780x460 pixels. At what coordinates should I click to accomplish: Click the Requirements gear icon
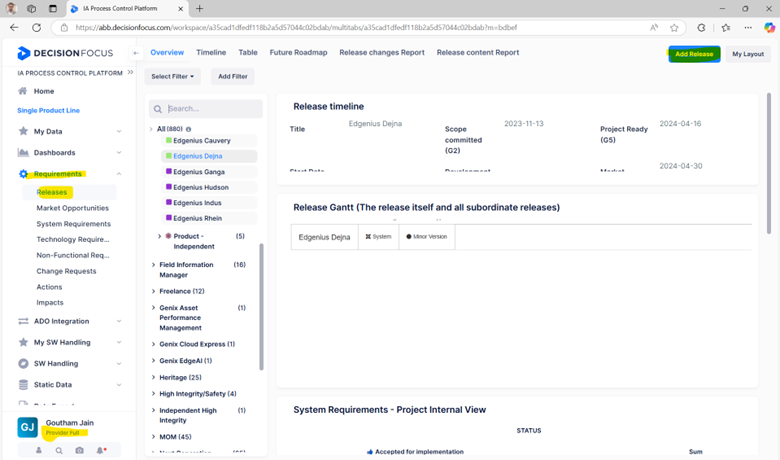(x=23, y=174)
